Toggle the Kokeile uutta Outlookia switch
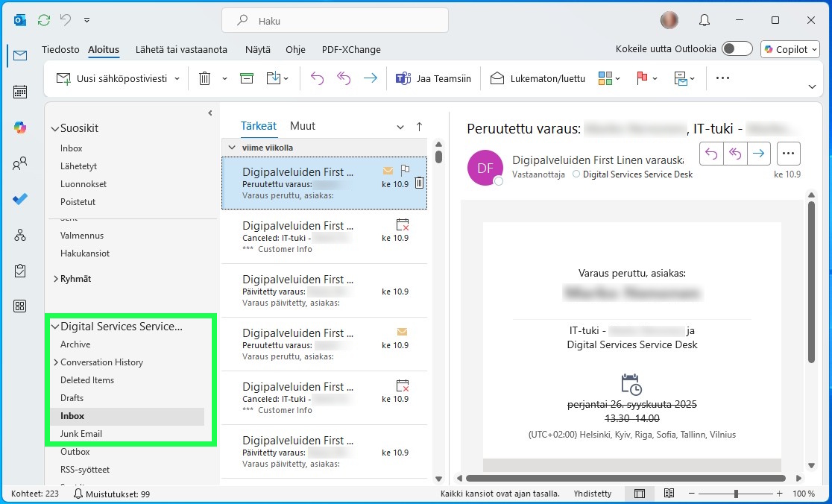Viewport: 832px width, 504px height. pyautogui.click(x=737, y=49)
